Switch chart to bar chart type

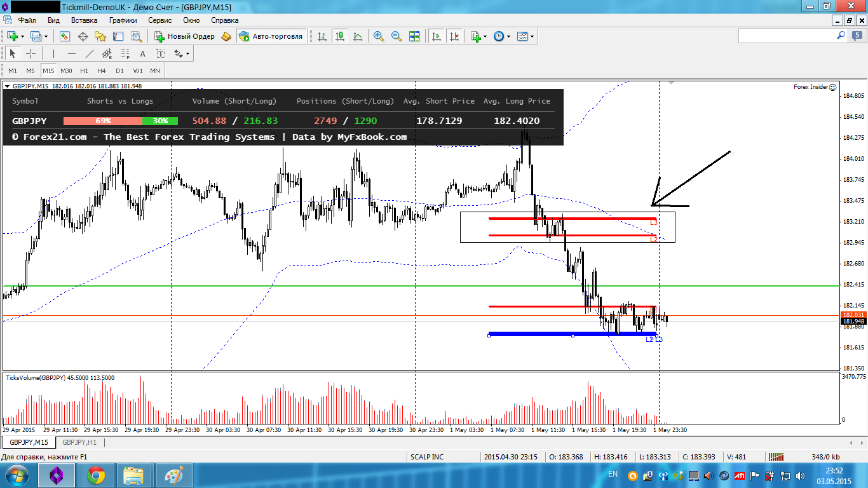pyautogui.click(x=323, y=36)
